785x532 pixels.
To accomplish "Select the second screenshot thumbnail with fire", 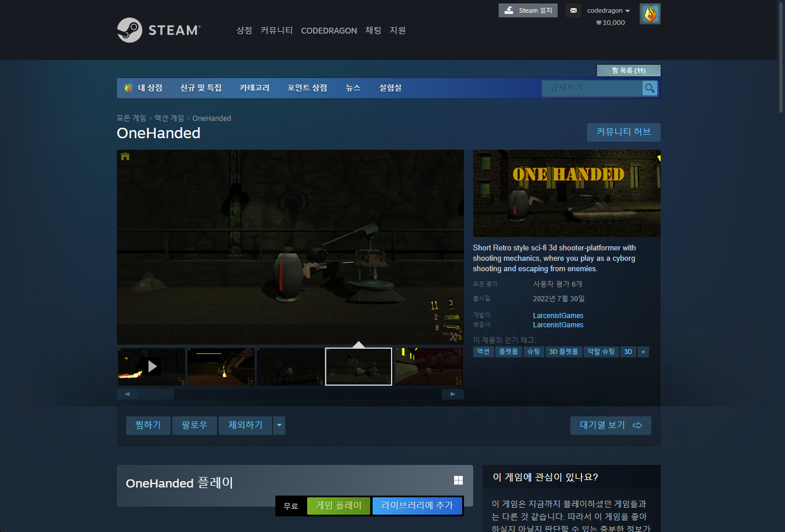I will tap(221, 367).
